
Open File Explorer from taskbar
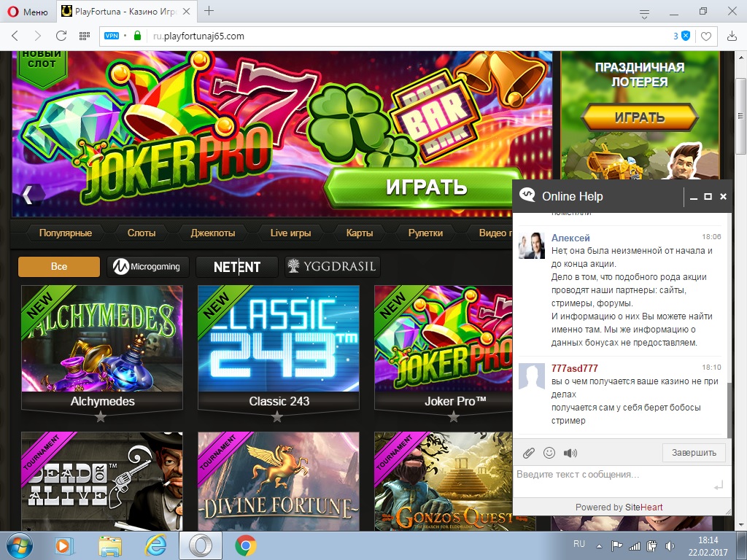coord(110,545)
